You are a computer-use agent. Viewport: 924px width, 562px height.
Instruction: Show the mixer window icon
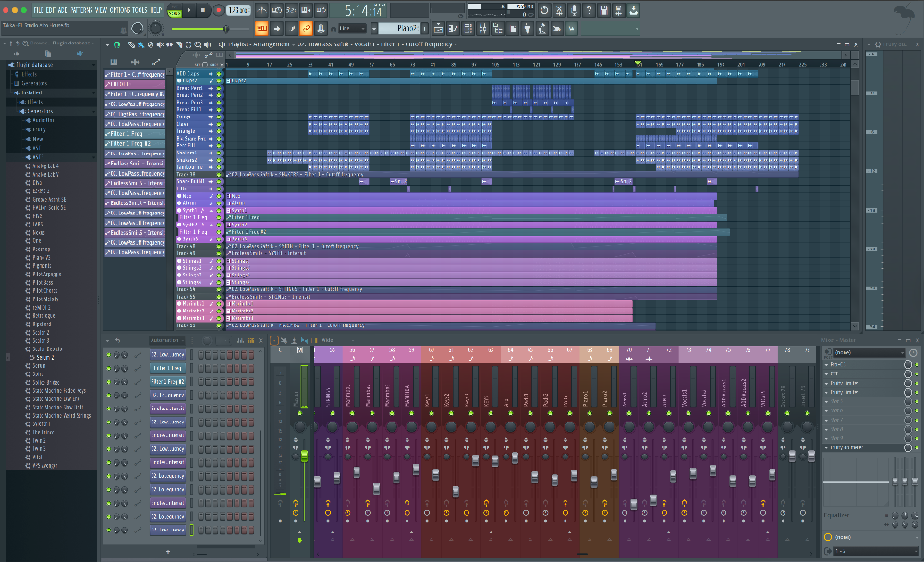[482, 29]
